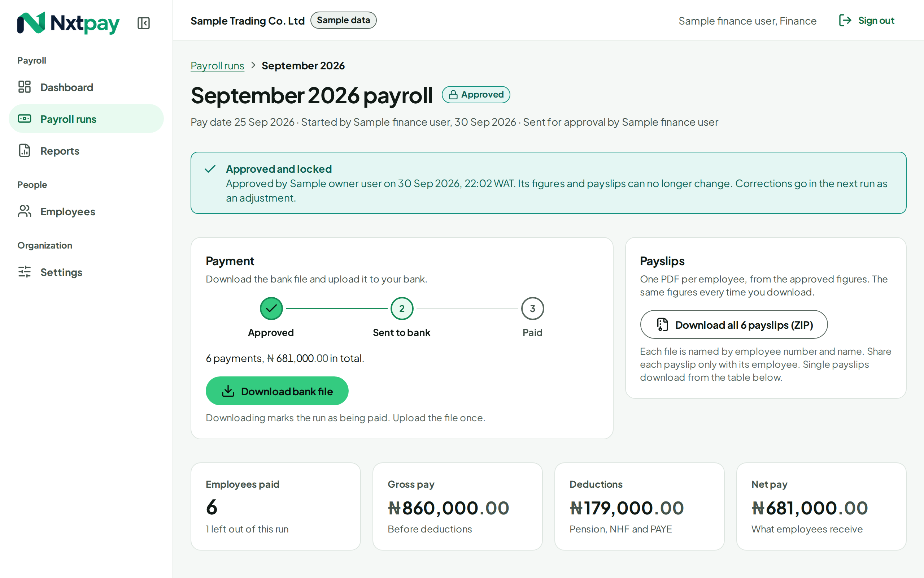Click 'Sample finance user, Finance' text
The image size is (924, 578).
coord(747,21)
